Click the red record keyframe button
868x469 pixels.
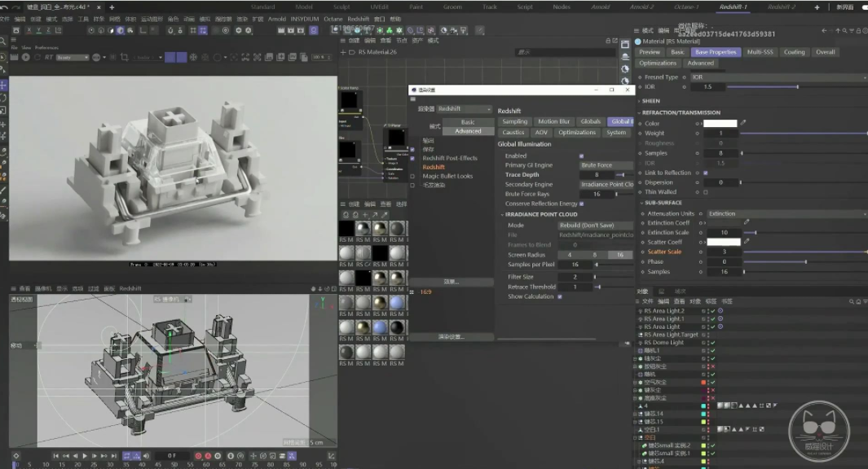pyautogui.click(x=198, y=456)
